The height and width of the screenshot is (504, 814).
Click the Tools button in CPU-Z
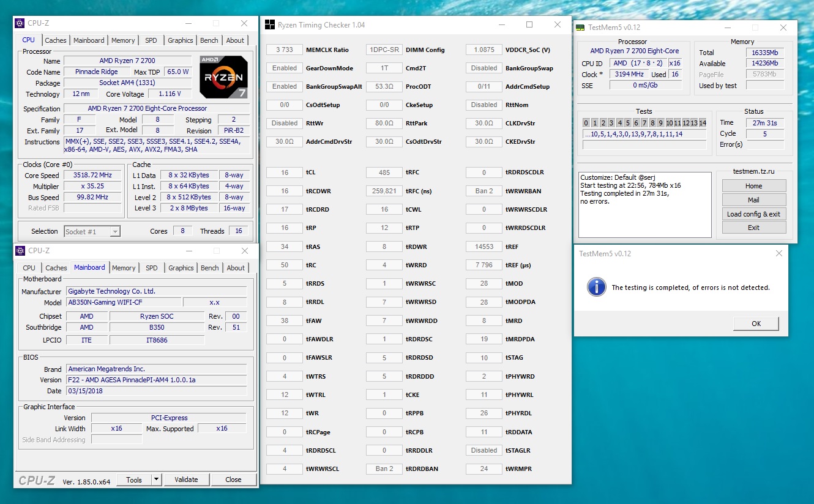(x=134, y=480)
